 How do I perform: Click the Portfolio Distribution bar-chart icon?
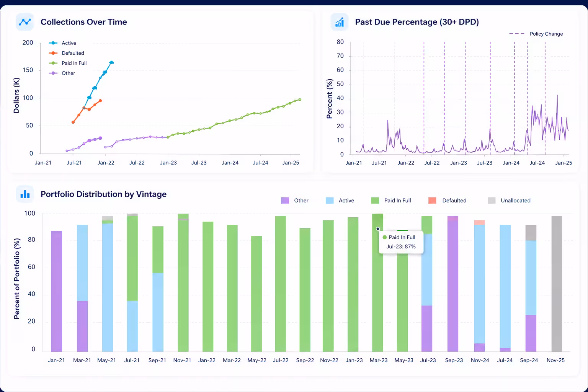point(25,194)
